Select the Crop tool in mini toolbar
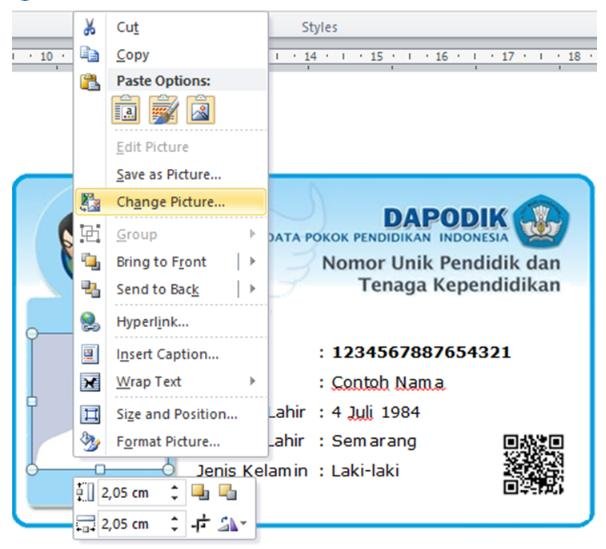This screenshot has height=549, width=606. (x=201, y=524)
